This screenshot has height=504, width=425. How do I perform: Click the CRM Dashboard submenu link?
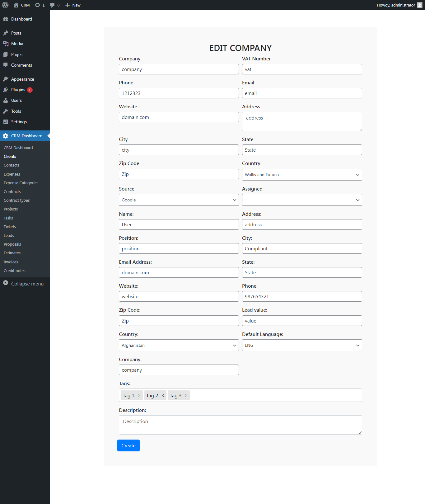[x=18, y=148]
